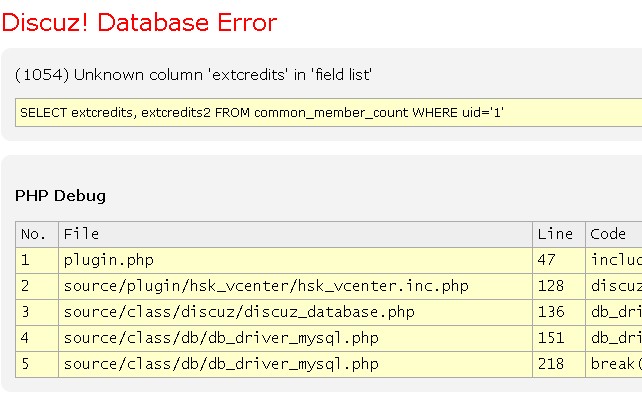The image size is (642, 404).
Task: Click the "File" column header
Action: 295,234
